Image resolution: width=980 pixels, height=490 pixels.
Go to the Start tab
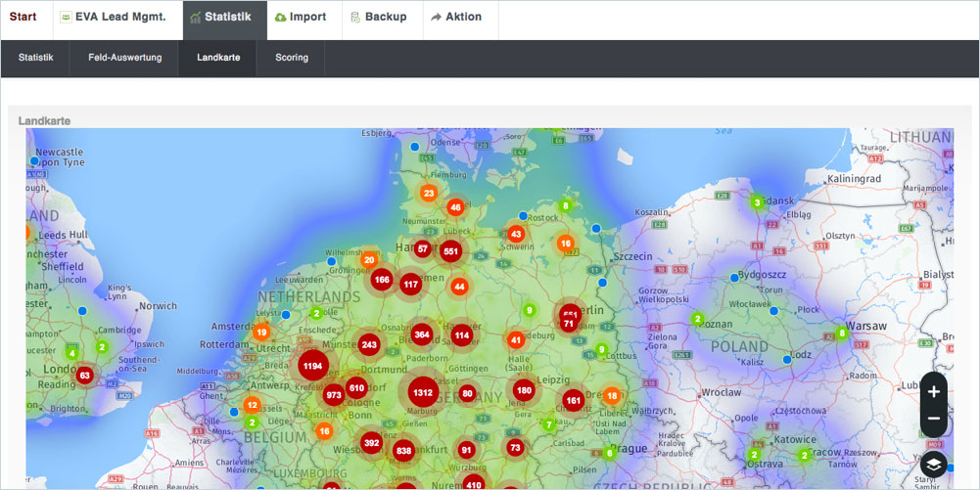23,18
